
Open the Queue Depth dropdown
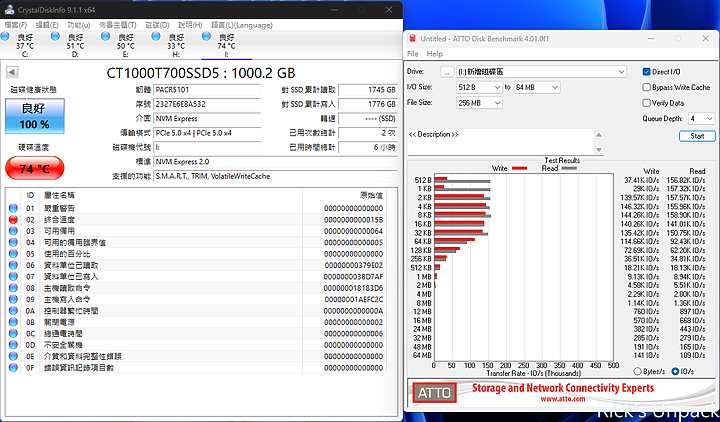click(701, 118)
